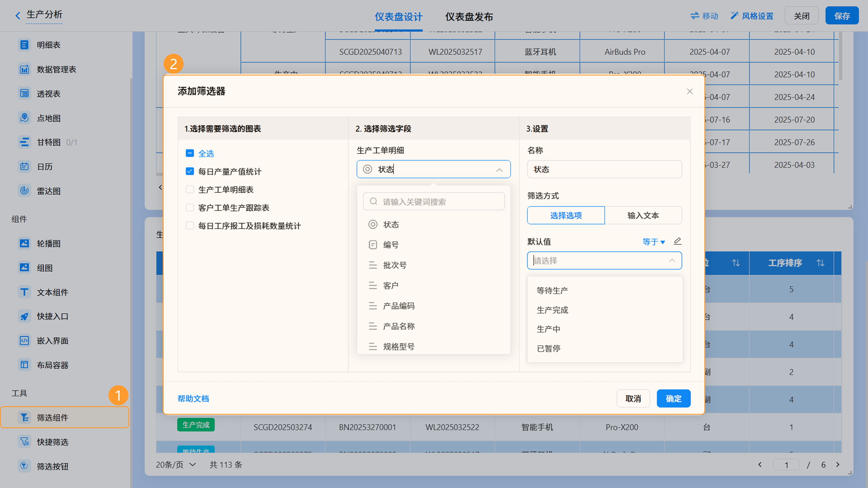The width and height of the screenshot is (868, 488).
Task: Click the 关闭 button
Action: click(x=802, y=16)
